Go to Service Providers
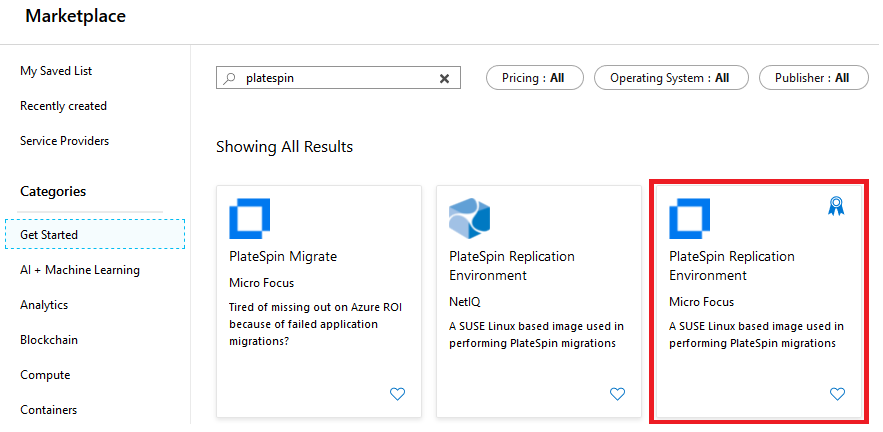This screenshot has width=883, height=432. tap(64, 141)
